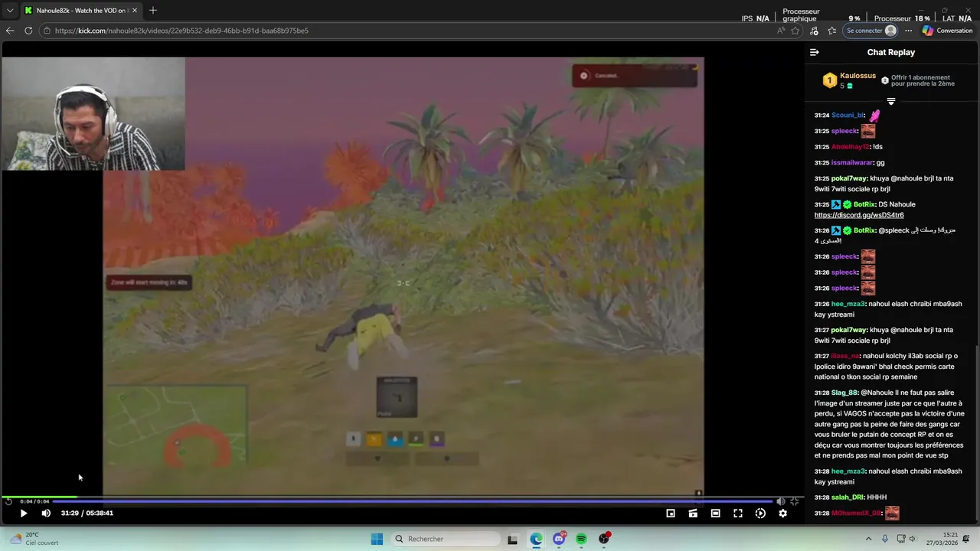Play the VOD with the play button
Screen dimensions: 980x551
[24, 514]
